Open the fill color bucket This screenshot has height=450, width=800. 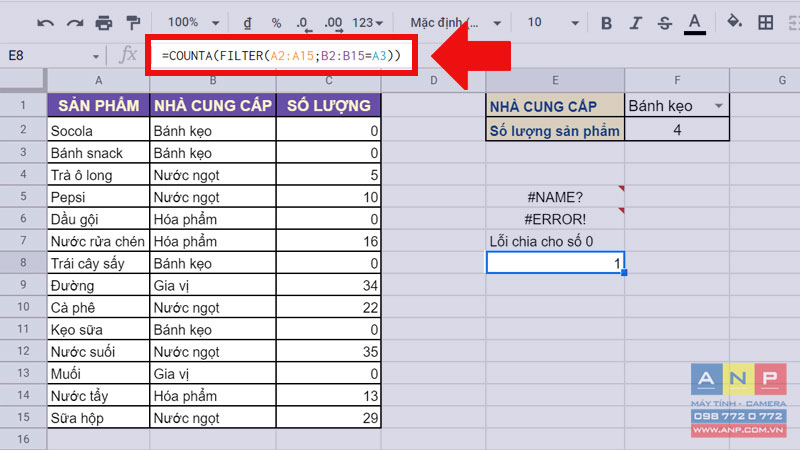point(734,22)
